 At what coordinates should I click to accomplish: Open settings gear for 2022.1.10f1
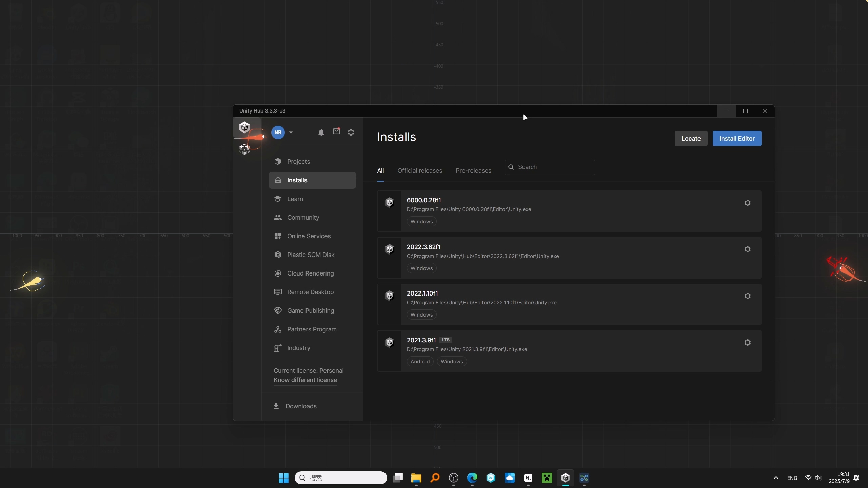[747, 296]
